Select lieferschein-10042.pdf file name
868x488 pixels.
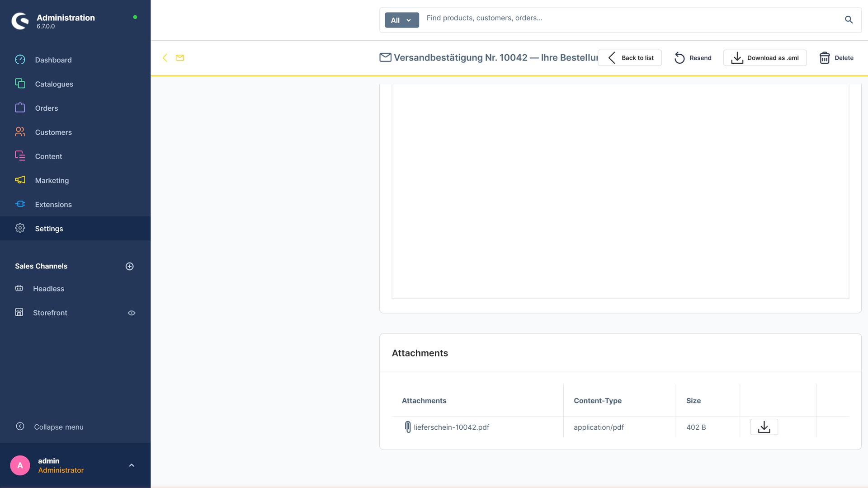pyautogui.click(x=452, y=427)
